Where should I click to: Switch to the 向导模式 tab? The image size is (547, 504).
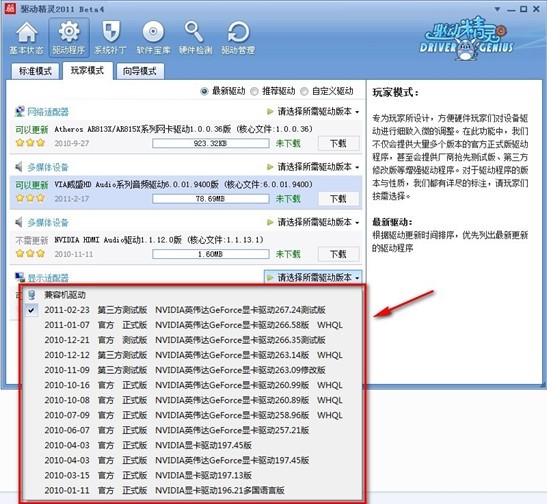(140, 71)
